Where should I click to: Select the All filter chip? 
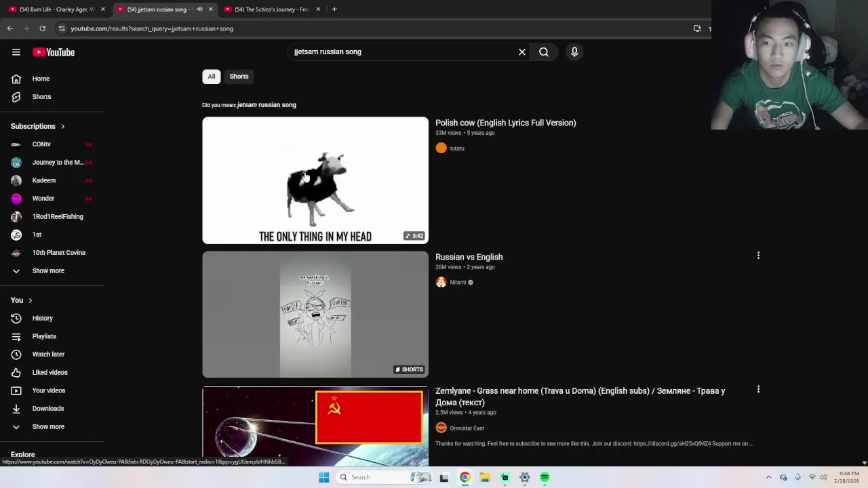[x=212, y=77]
